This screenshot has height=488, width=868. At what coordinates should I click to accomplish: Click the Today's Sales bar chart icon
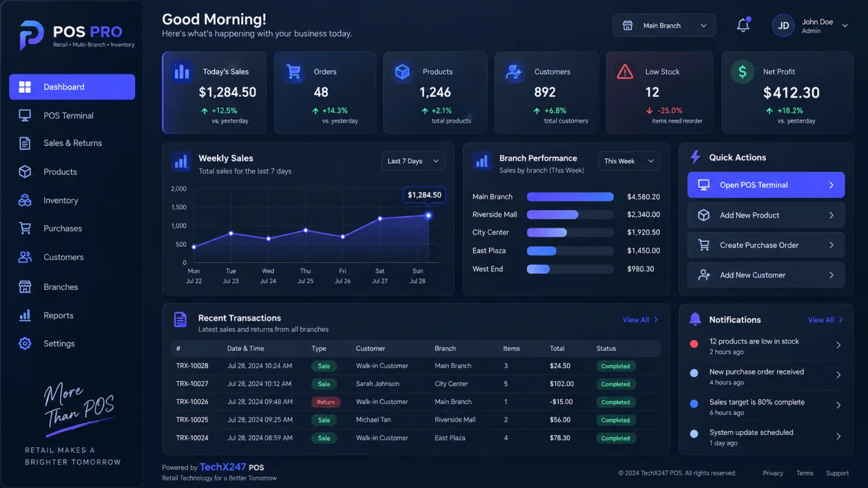tap(182, 71)
